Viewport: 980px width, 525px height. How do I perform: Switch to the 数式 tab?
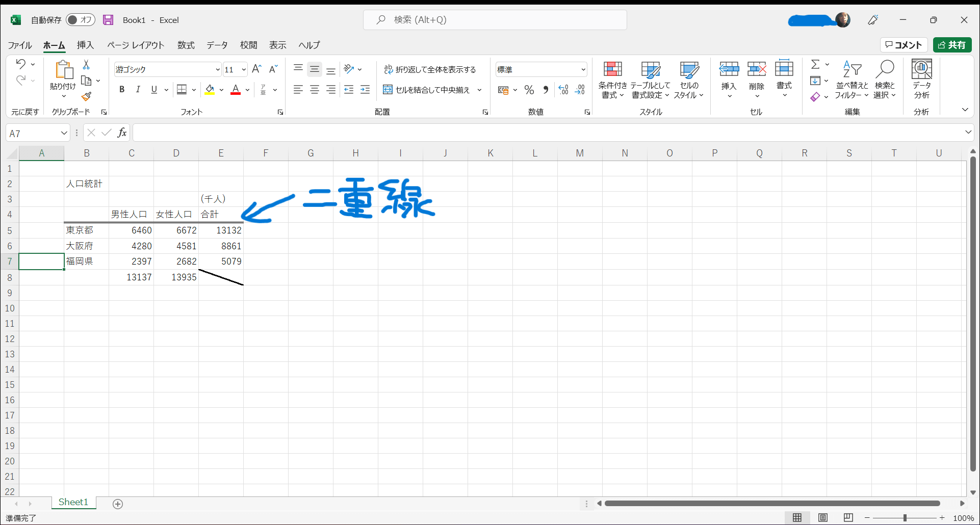[186, 45]
